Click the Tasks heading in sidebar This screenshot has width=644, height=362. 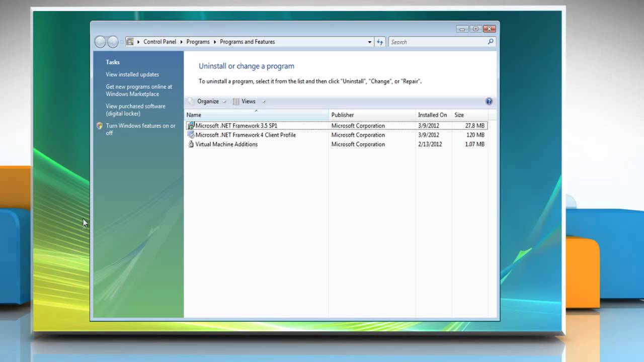(x=113, y=62)
